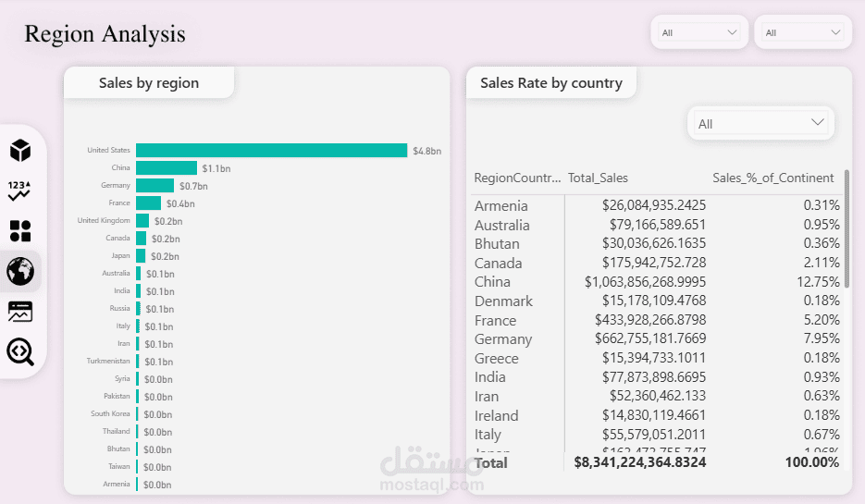Select the United States bar

pyautogui.click(x=271, y=151)
